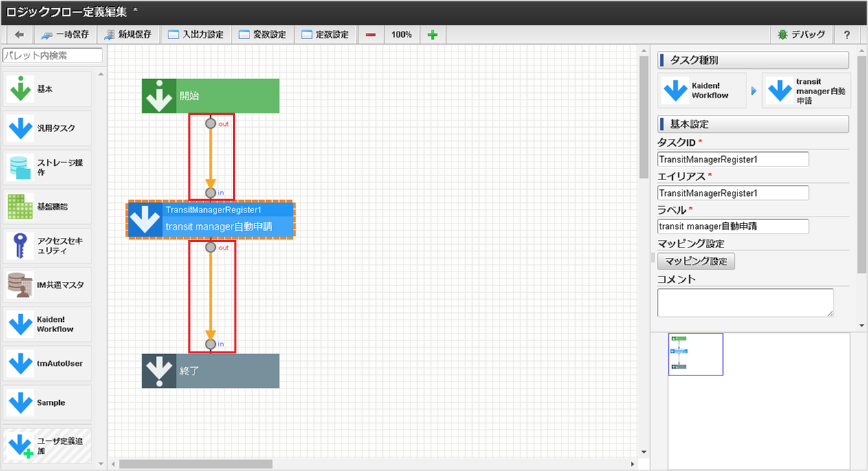This screenshot has width=868, height=471.
Task: Start debugging with the デバッグ button
Action: (x=801, y=34)
